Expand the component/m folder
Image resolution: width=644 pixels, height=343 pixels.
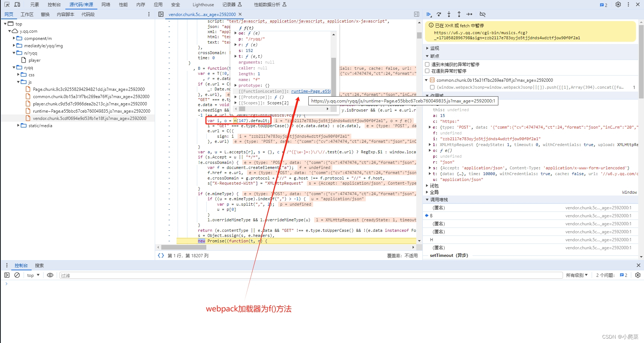point(14,38)
